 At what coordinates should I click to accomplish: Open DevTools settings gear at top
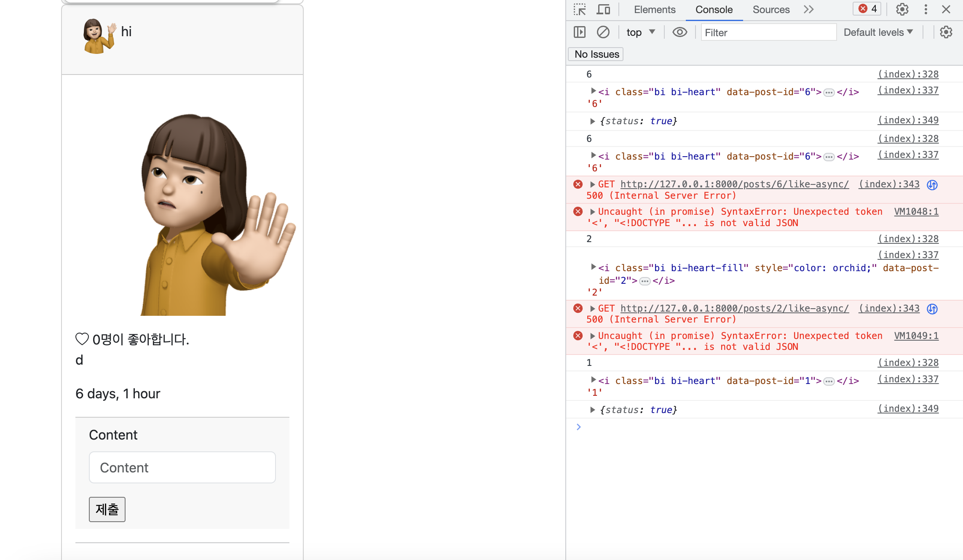pyautogui.click(x=902, y=9)
